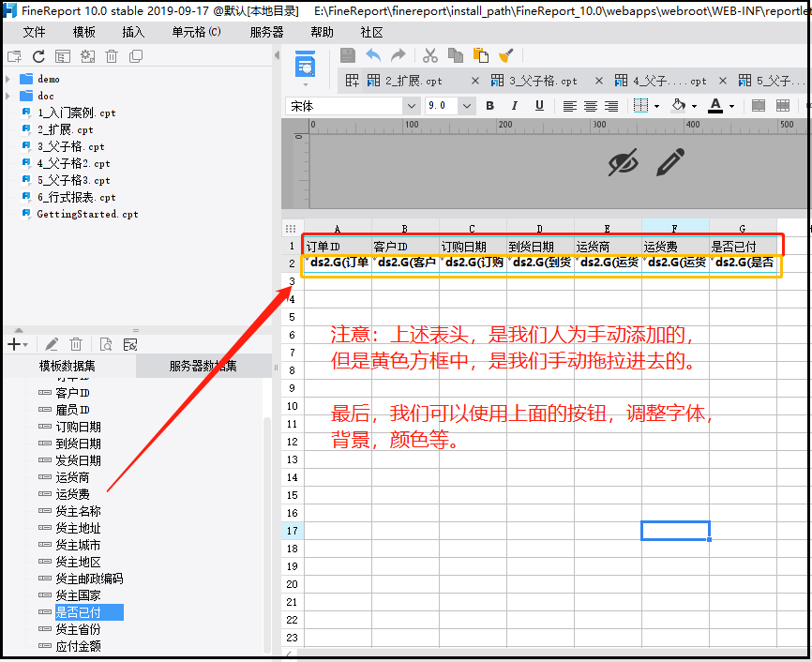Toggle italic formatting

click(514, 106)
